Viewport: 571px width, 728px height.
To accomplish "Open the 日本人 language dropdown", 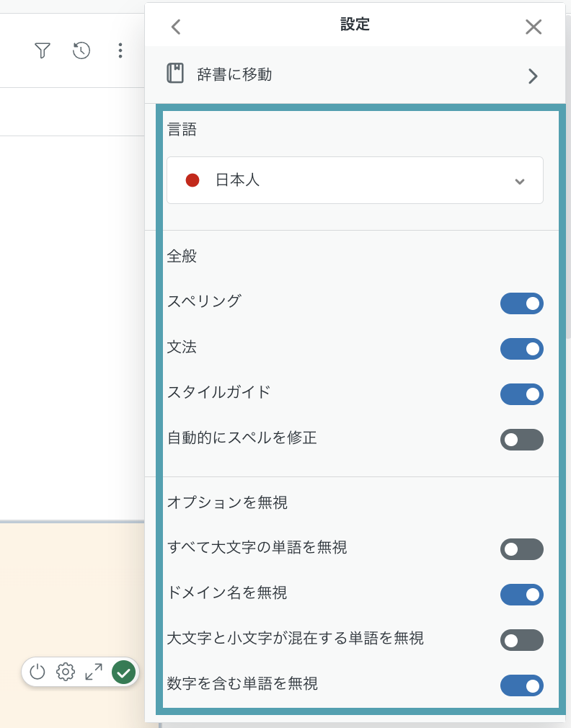I will coord(355,180).
